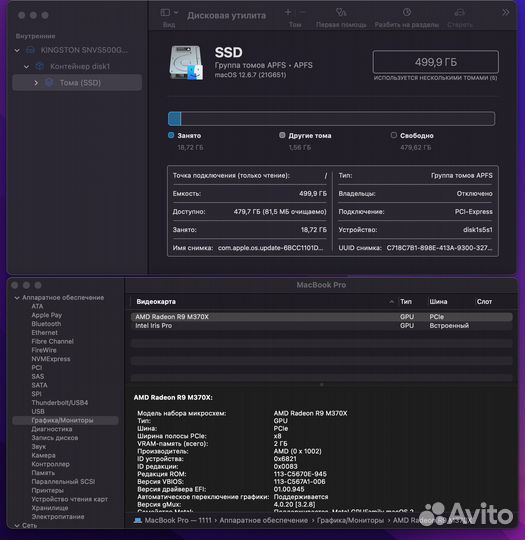Viewport: 525px width, 540px height.
Task: Click the PCI-Express connection value
Action: point(473,212)
